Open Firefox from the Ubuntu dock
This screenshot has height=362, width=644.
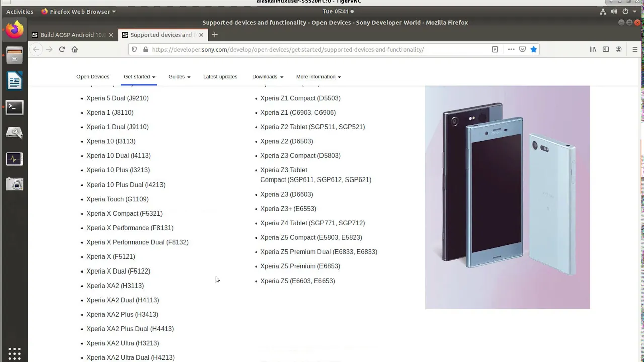pyautogui.click(x=14, y=30)
